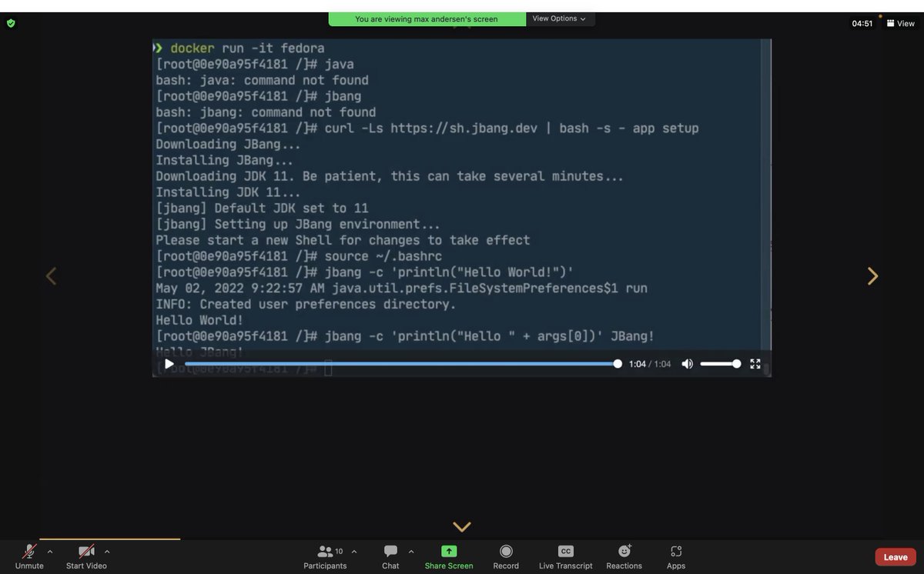
Task: Go to the previous page with the left arrow
Action: pyautogui.click(x=51, y=276)
